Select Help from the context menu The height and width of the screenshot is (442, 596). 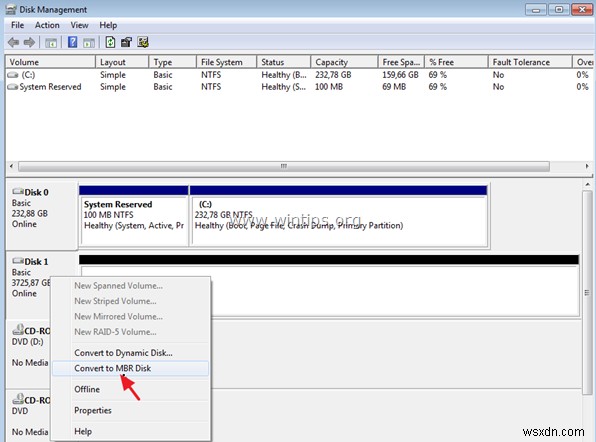[130, 431]
